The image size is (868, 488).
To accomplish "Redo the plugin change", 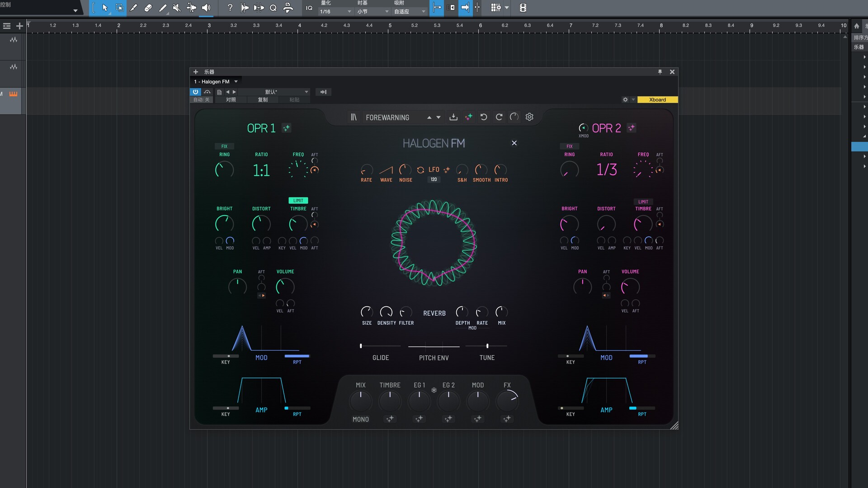I will (499, 117).
